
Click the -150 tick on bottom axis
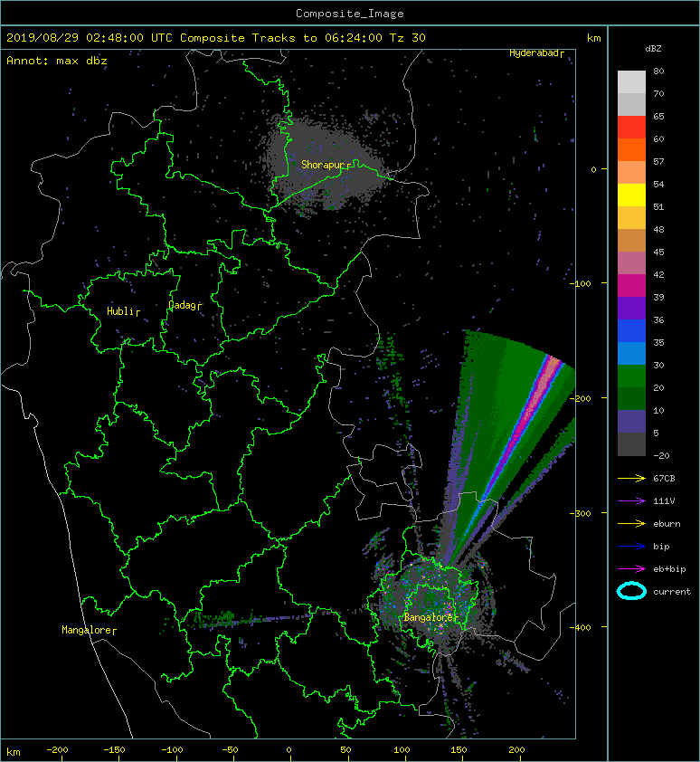click(114, 750)
